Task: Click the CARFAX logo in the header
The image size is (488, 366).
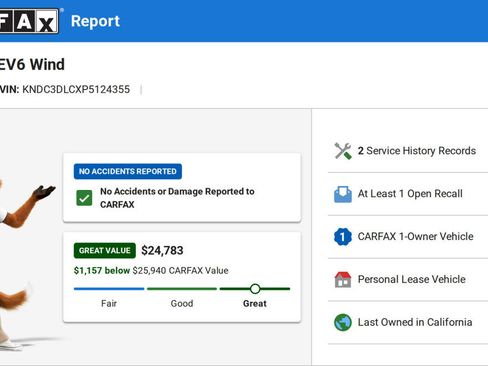Action: tap(29, 21)
